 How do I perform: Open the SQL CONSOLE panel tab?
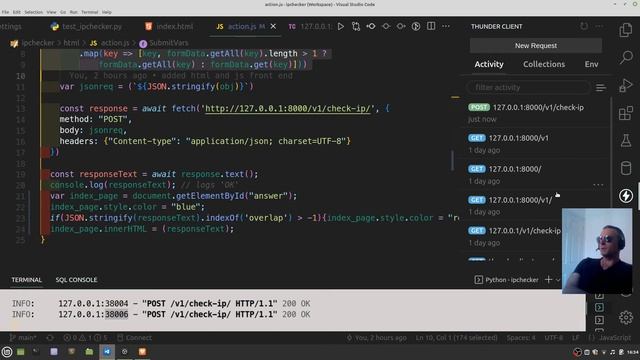coord(76,280)
